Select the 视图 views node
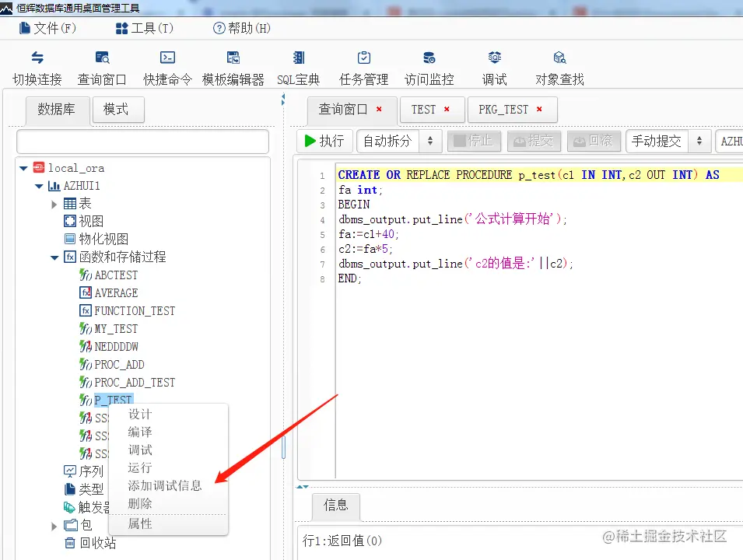This screenshot has height=560, width=743. coord(83,221)
